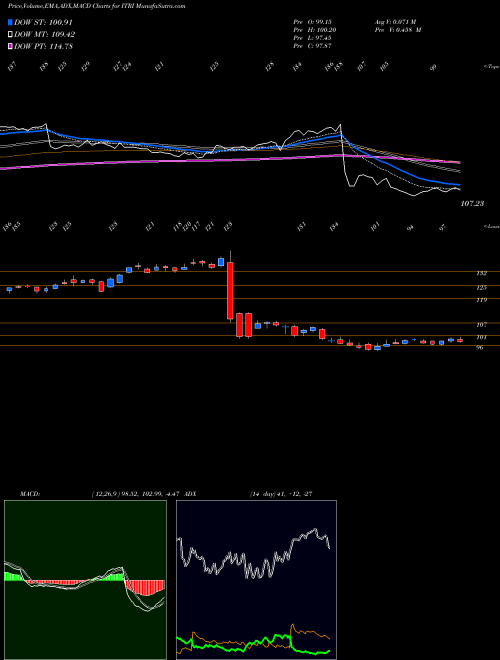Click the blue DOW ST legend swatch

tap(10, 22)
